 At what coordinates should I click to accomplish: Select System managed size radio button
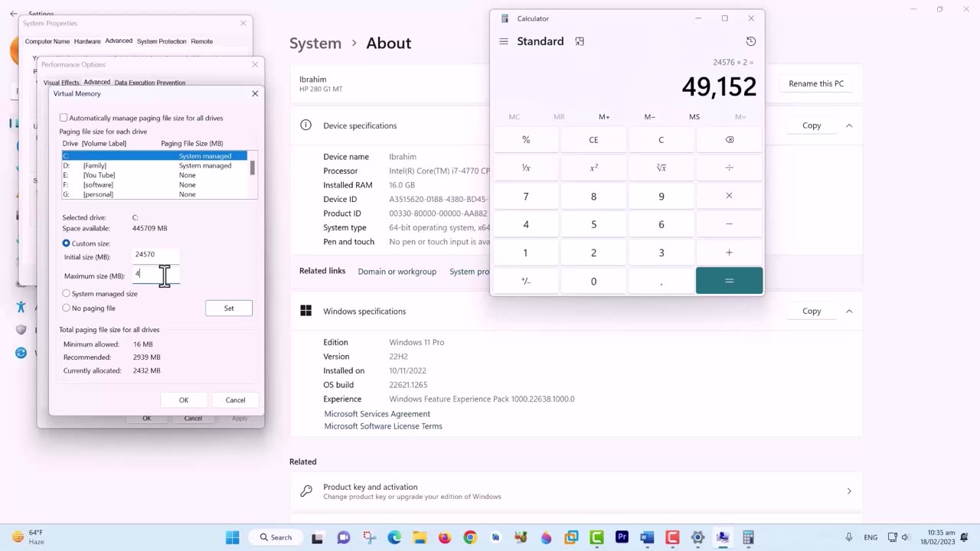click(66, 293)
